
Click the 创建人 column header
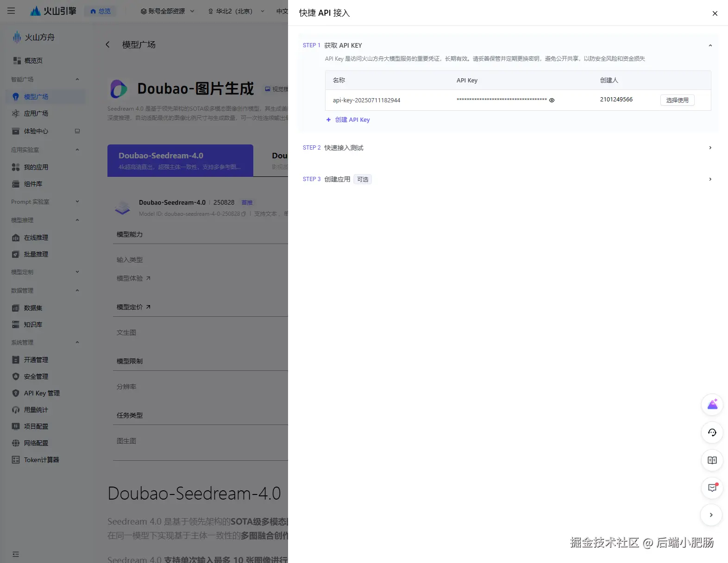tap(609, 80)
